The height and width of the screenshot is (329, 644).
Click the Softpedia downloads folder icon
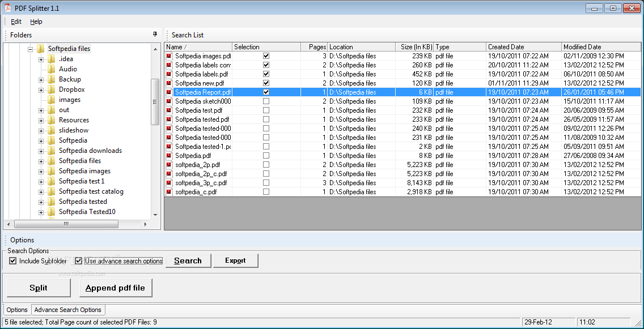pos(52,151)
